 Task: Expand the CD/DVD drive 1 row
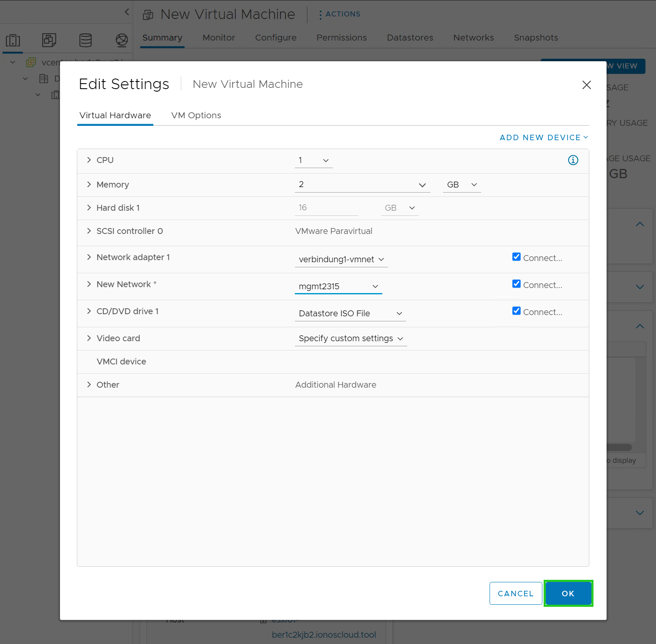tap(89, 311)
